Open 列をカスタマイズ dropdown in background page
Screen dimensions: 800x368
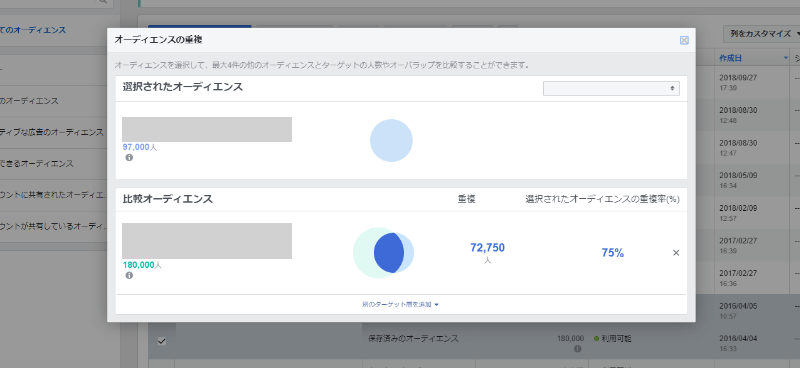click(762, 34)
